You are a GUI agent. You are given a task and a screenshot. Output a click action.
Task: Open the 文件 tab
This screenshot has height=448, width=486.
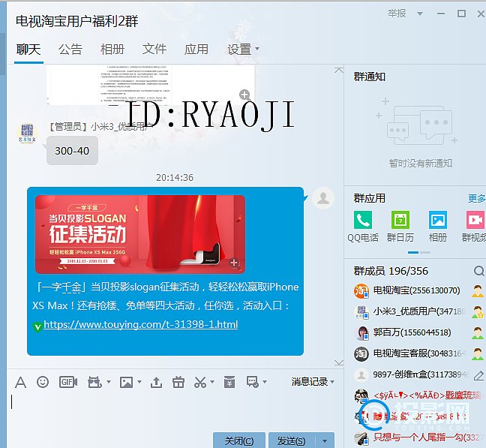154,50
